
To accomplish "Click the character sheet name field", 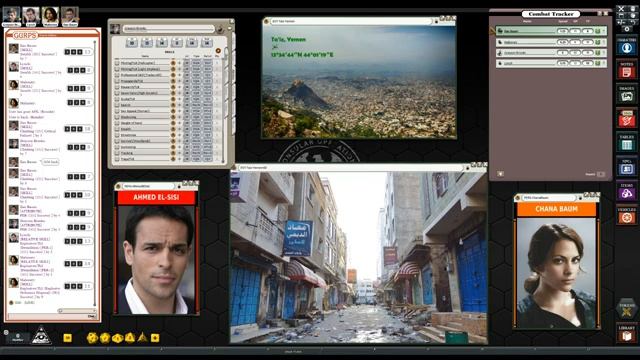I will click(x=169, y=29).
